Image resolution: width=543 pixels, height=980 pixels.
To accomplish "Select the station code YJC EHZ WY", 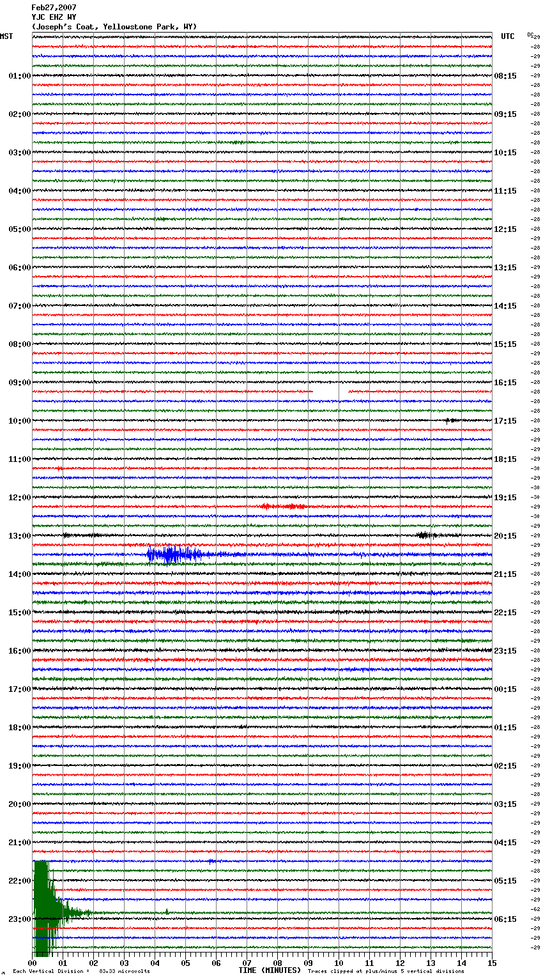I will [54, 17].
